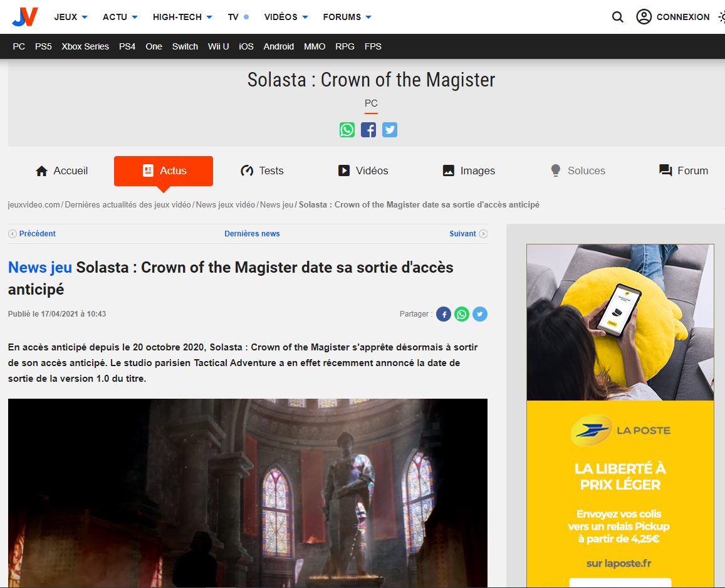
Task: Click the La Poste advertisement banner
Action: click(620, 416)
